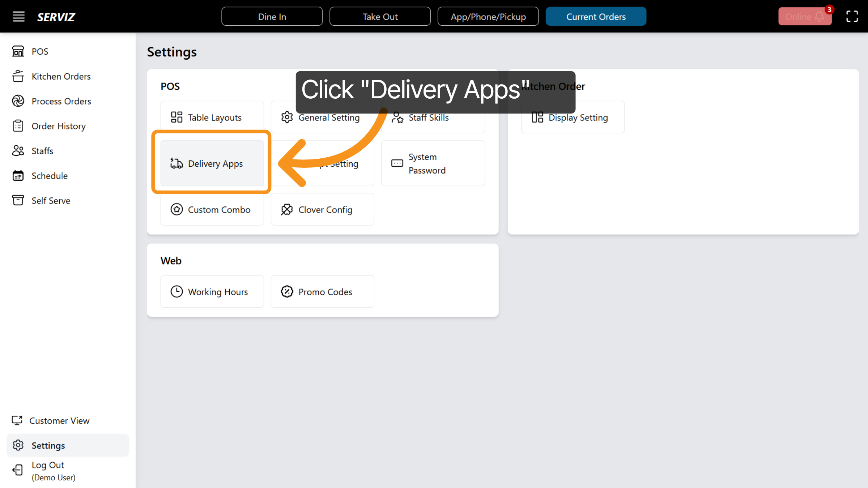Open the Clover Config tile
The width and height of the screenshot is (868, 488).
(322, 209)
